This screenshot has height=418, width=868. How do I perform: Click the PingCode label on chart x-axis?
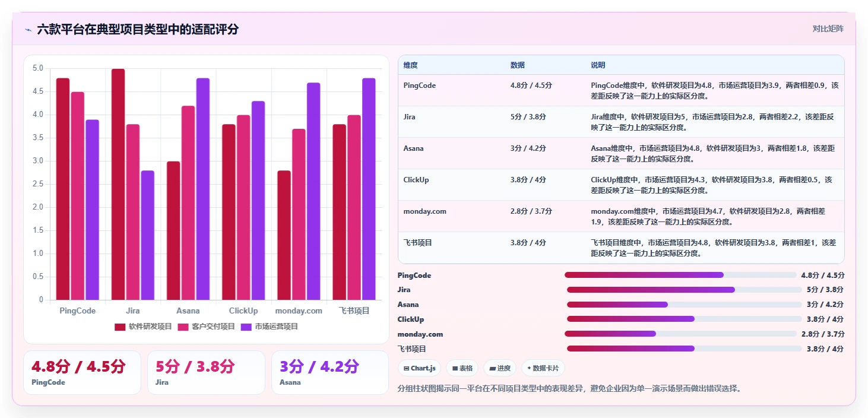click(x=77, y=311)
